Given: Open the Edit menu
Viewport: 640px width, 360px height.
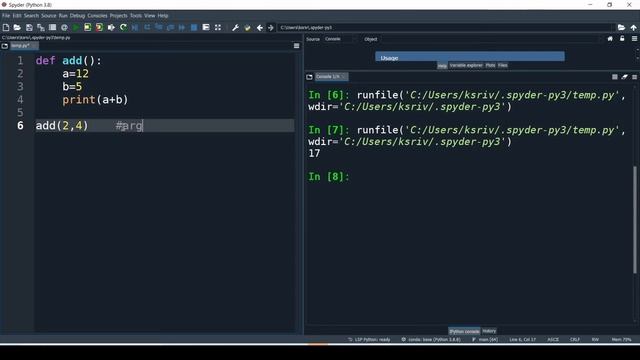Looking at the screenshot, I should pos(17,16).
